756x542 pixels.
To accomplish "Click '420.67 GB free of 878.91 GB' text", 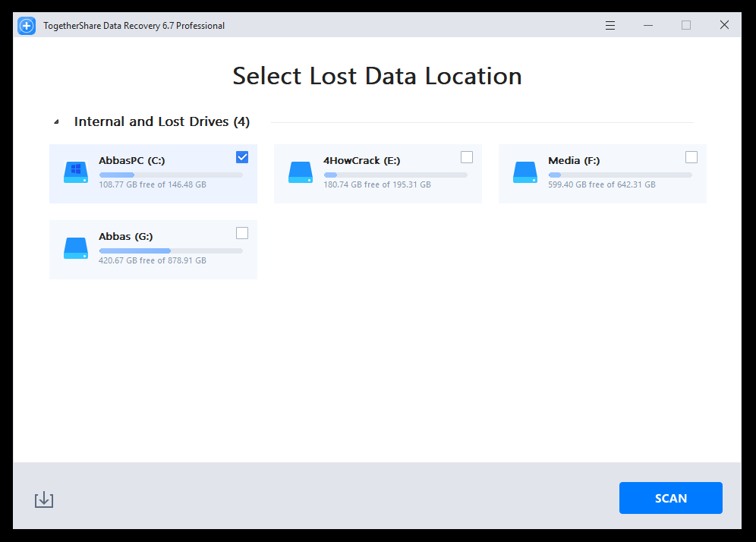I will 153,260.
